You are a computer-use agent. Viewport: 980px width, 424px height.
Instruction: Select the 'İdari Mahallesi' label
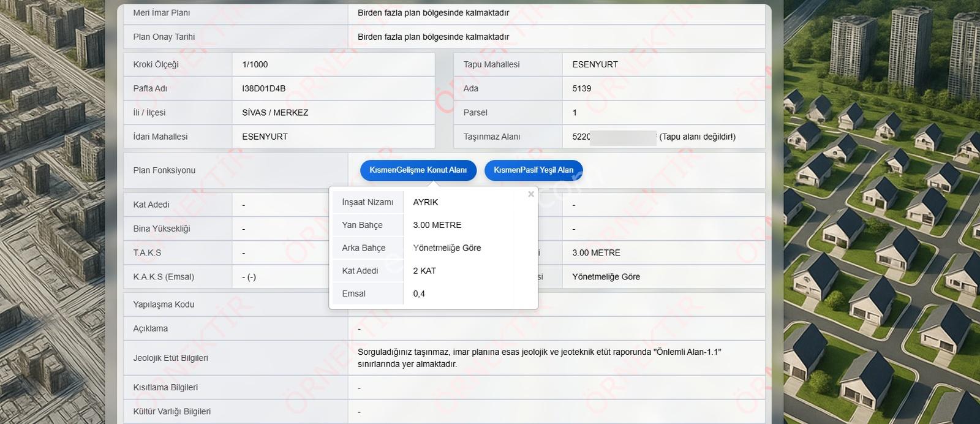[x=160, y=137]
